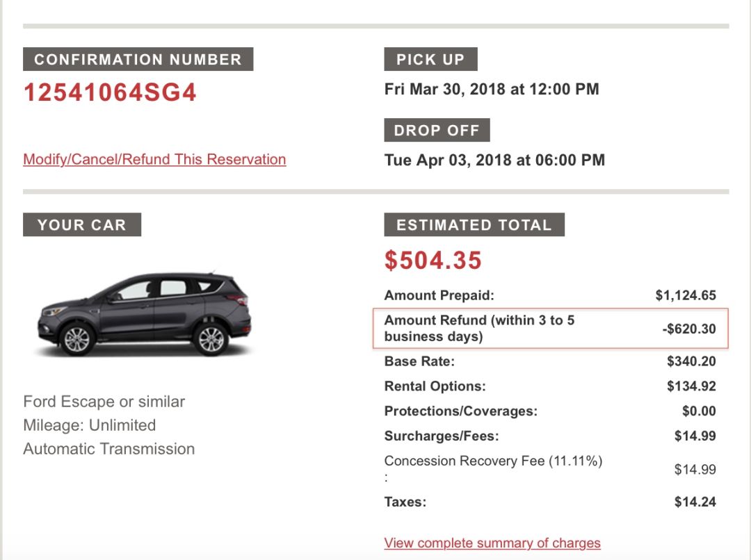This screenshot has width=751, height=560.
Task: Click the Amount Prepaid row label
Action: coord(439,295)
